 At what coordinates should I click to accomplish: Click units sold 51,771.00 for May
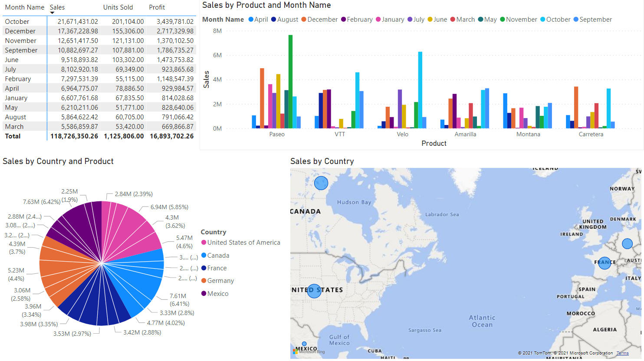(x=130, y=108)
